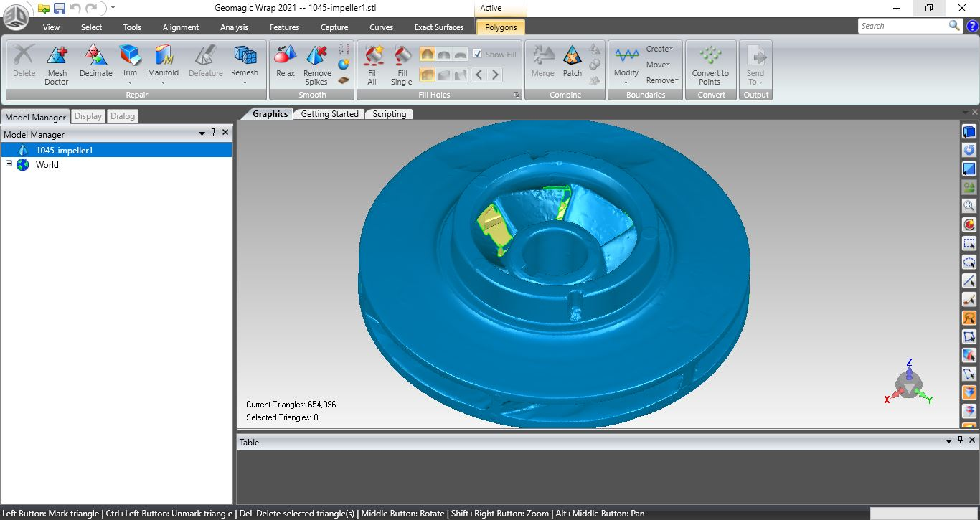
Task: Click the Redo arrow in quick access bar
Action: (x=91, y=8)
